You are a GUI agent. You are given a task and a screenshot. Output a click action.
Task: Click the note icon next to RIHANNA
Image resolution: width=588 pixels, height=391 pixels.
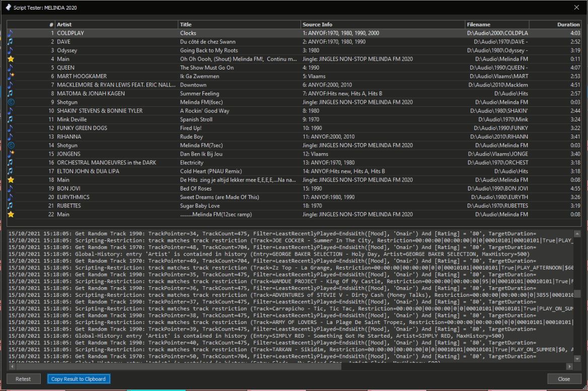11,137
